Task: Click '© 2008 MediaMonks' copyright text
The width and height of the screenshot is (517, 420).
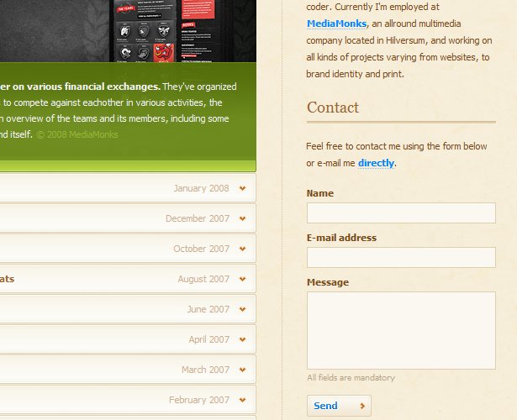Action: click(77, 134)
